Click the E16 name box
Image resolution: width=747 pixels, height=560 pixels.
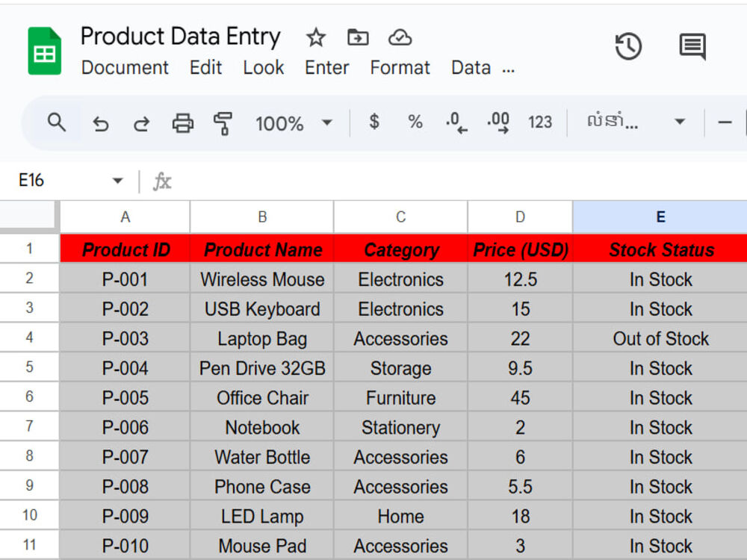pos(31,181)
